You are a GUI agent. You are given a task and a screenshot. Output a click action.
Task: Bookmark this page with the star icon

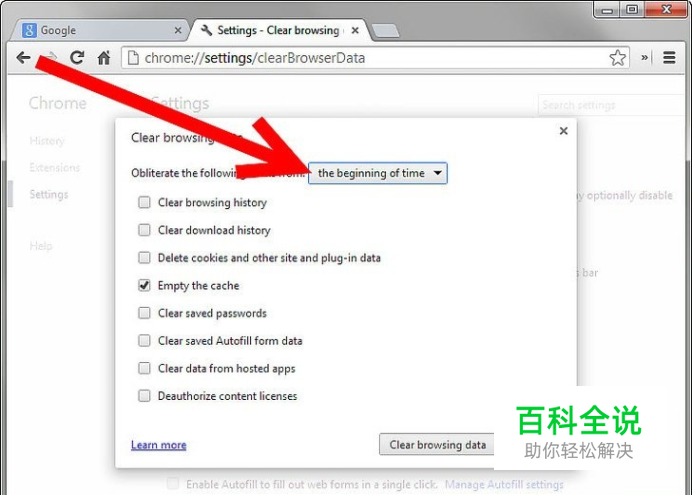(617, 58)
